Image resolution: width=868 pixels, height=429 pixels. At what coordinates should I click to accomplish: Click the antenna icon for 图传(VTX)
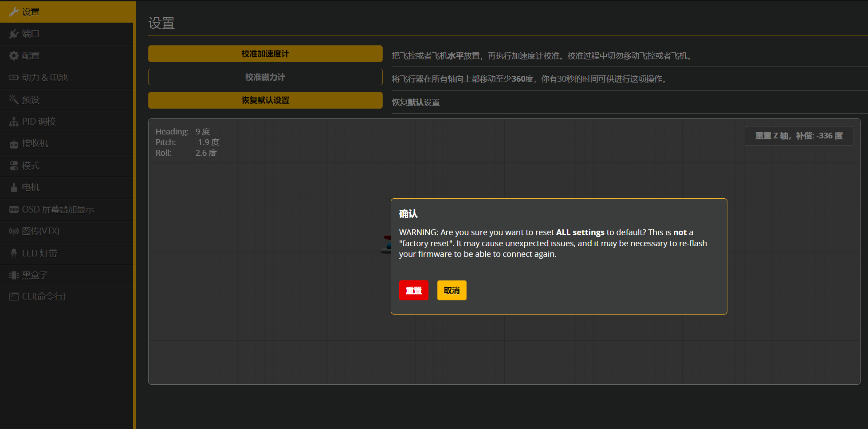pyautogui.click(x=14, y=231)
